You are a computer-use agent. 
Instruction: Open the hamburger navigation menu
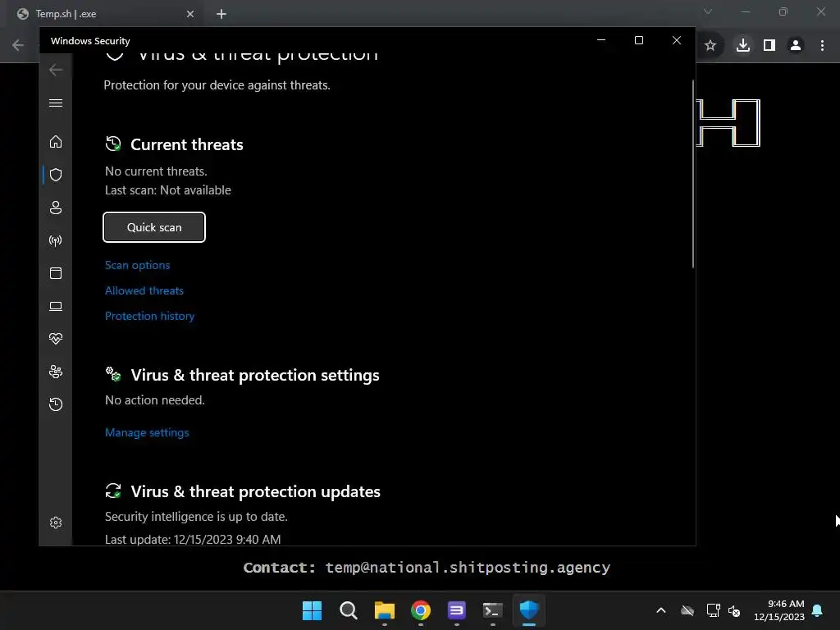56,103
